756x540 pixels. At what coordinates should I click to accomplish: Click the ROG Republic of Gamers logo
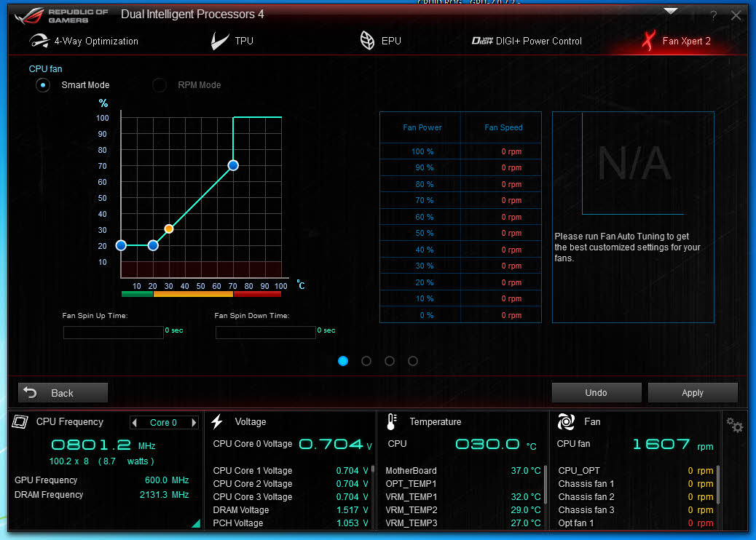pos(62,15)
